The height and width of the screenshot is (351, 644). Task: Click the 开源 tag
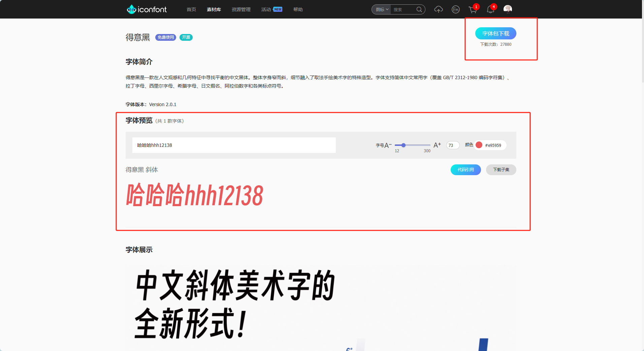coord(186,37)
